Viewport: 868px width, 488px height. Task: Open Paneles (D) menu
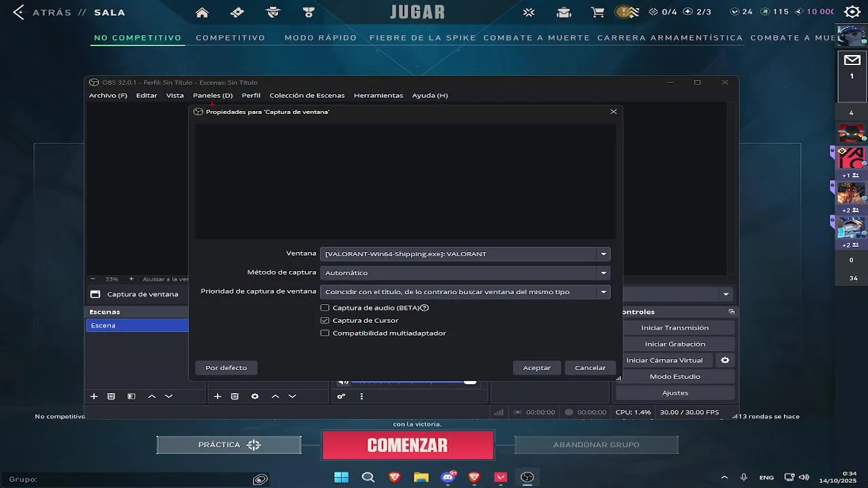click(x=212, y=96)
